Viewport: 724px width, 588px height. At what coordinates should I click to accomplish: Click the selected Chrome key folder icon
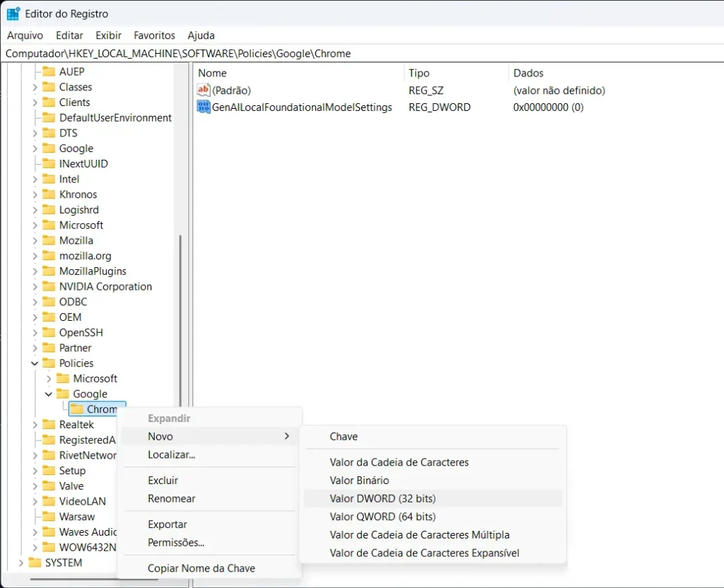76,409
